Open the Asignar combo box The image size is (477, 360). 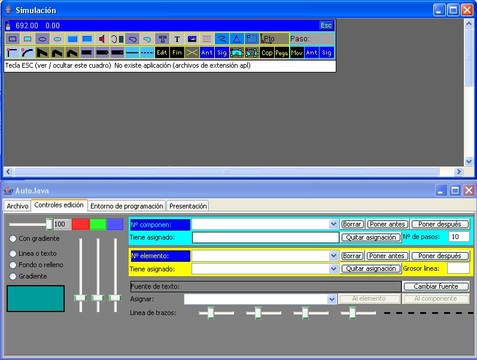click(x=332, y=299)
